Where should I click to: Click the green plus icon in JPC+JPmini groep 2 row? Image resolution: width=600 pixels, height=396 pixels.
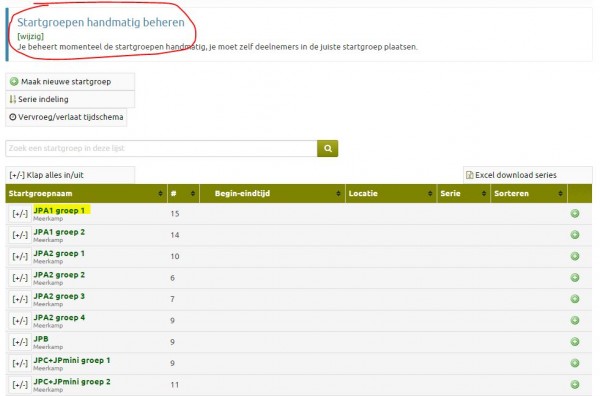(575, 385)
